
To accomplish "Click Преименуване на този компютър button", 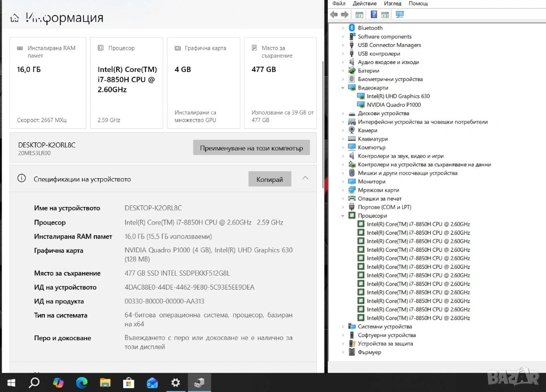I will point(251,148).
